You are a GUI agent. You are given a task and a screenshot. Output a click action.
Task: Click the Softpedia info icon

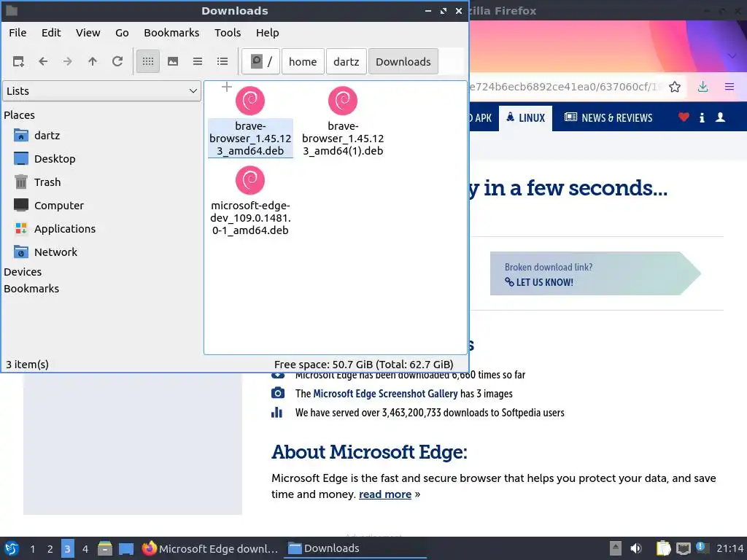702,117
